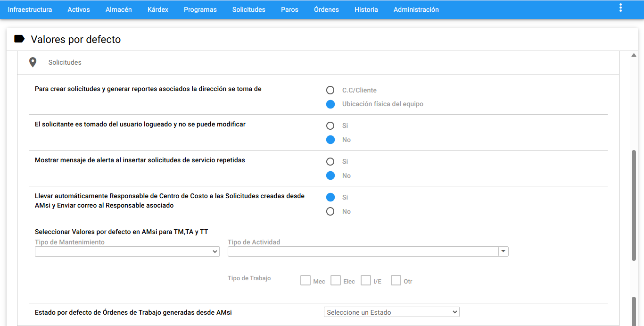Check the I/E tipo de trabajo box
The image size is (644, 326).
(x=366, y=281)
